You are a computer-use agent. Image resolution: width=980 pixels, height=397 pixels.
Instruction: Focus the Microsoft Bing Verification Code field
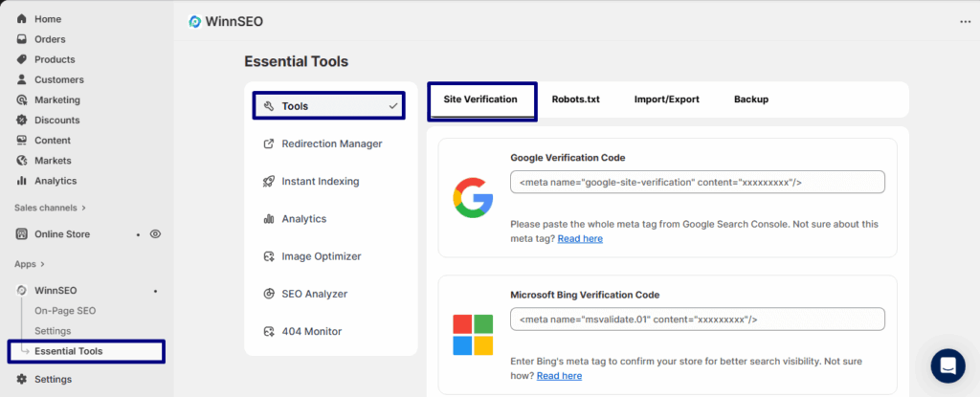(x=698, y=319)
